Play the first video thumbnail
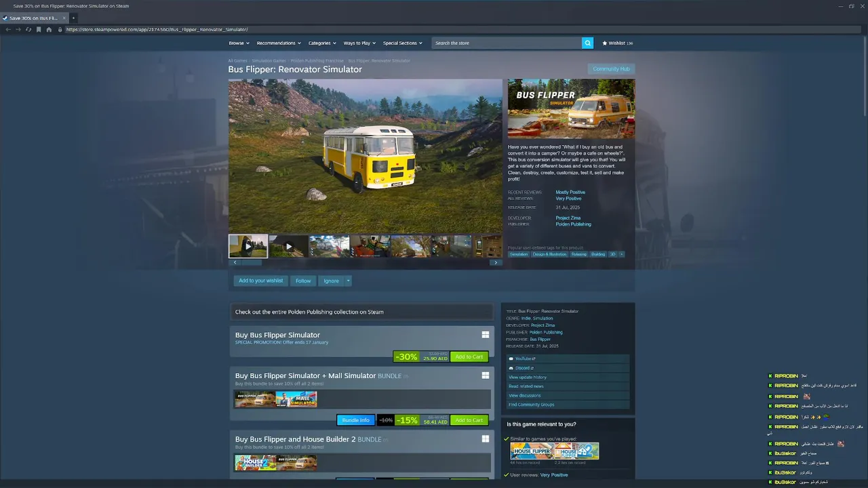This screenshot has height=488, width=868. pyautogui.click(x=248, y=246)
